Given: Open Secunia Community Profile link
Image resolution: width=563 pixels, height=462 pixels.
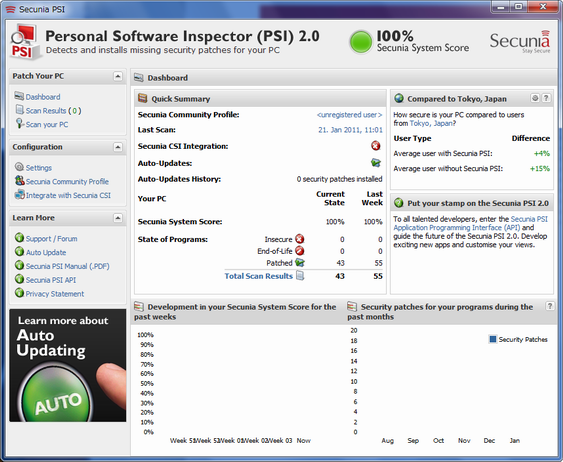Looking at the screenshot, I should tap(67, 182).
